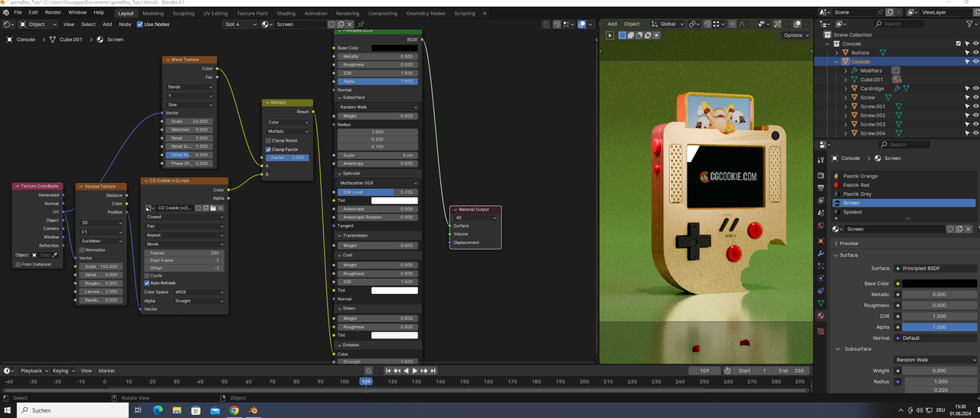The height and width of the screenshot is (418, 980).
Task: Toggle Normalize in Voronoi Texture node
Action: coord(83,250)
